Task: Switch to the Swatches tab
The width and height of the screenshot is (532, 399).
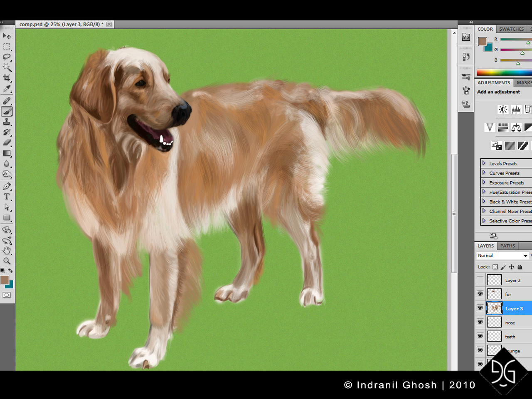Action: click(511, 29)
